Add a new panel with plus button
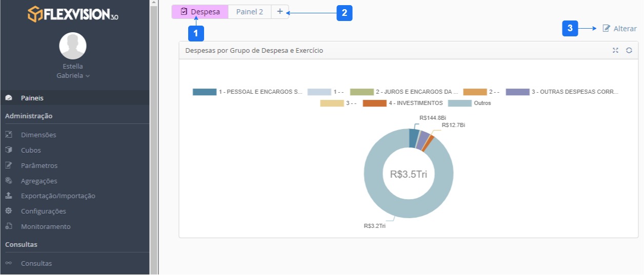 click(x=280, y=12)
